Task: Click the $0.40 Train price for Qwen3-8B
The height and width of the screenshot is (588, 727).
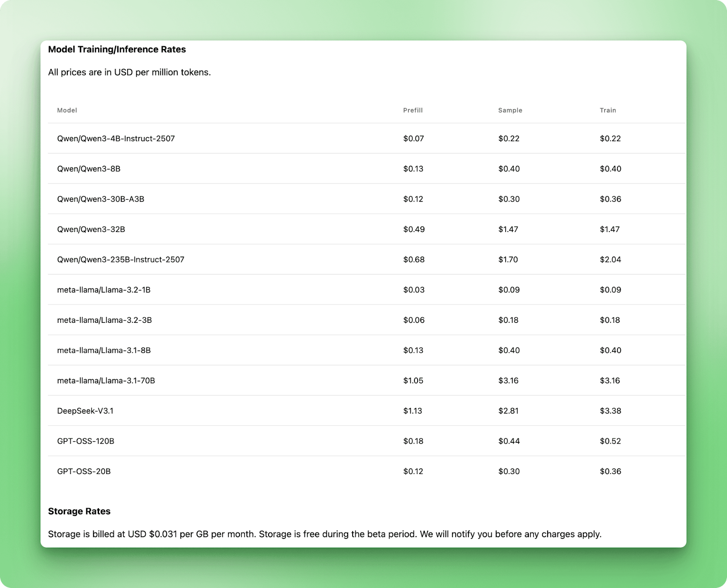Action: coord(611,169)
